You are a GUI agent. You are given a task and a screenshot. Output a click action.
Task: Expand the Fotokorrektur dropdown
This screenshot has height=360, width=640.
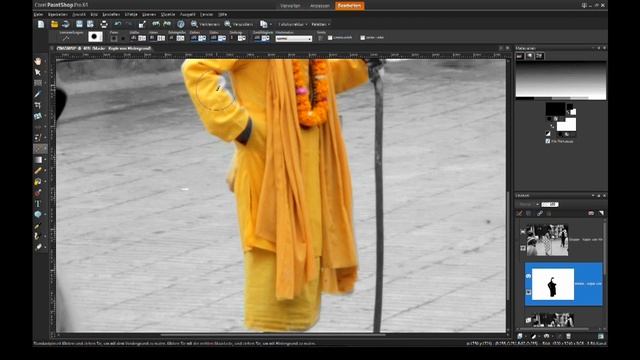point(293,24)
